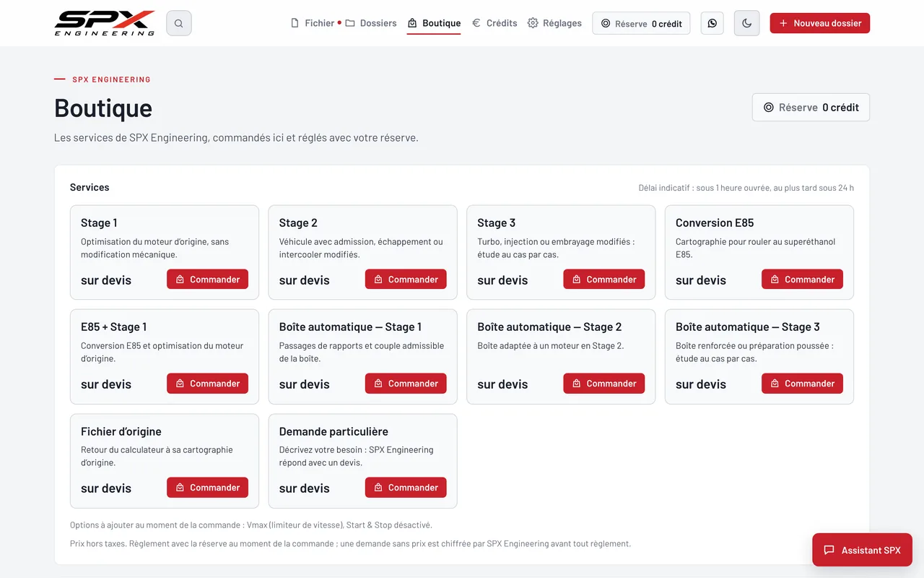Image resolution: width=924 pixels, height=578 pixels.
Task: Select the Boutique tab
Action: click(434, 23)
